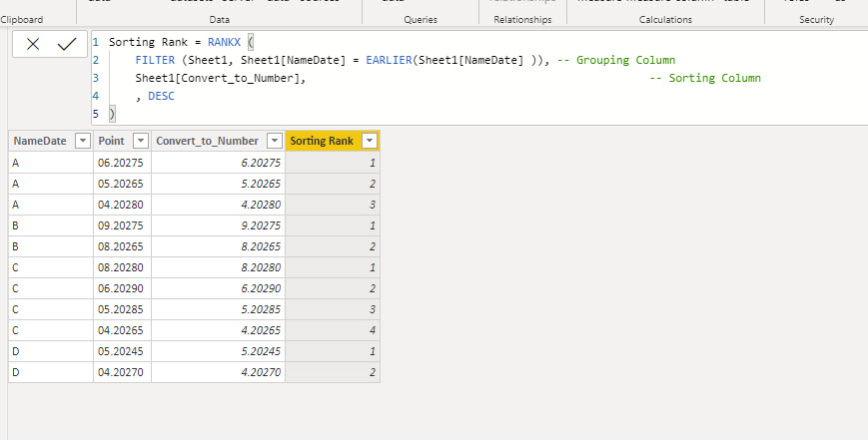Click Sheet1[Convert_to_Number] in formula line 3
This screenshot has width=868, height=440.
[218, 78]
